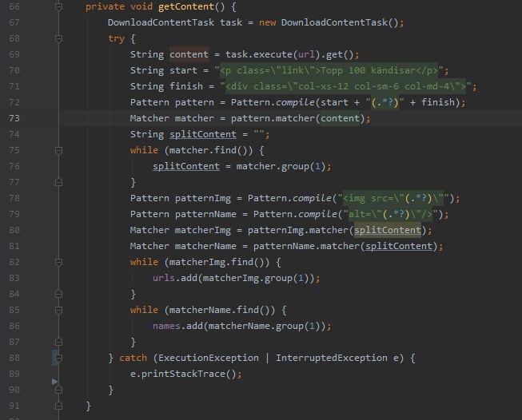Click splitContent argument on line 81
Viewport: 522px width, 420px height.
399,246
